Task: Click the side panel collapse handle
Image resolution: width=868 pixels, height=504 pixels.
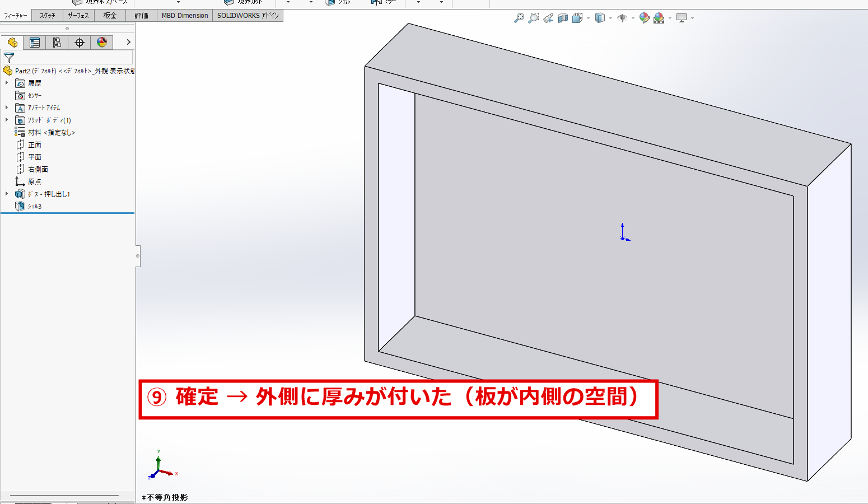Action: 138,256
